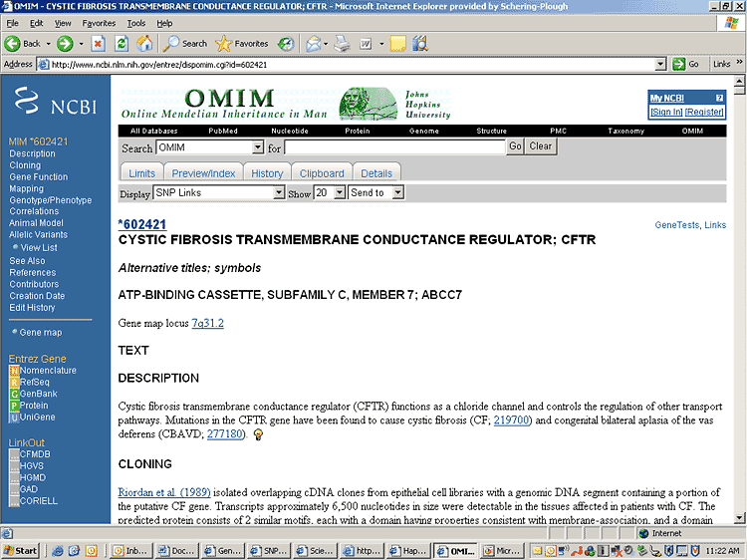The image size is (747, 560).
Task: Click the scrollbar down arrow
Action: (x=739, y=517)
